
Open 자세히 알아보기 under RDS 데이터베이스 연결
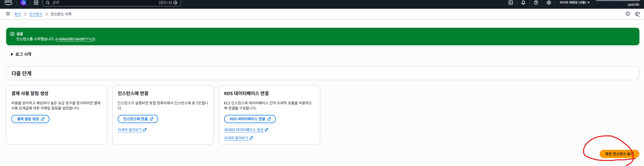pyautogui.click(x=238, y=138)
